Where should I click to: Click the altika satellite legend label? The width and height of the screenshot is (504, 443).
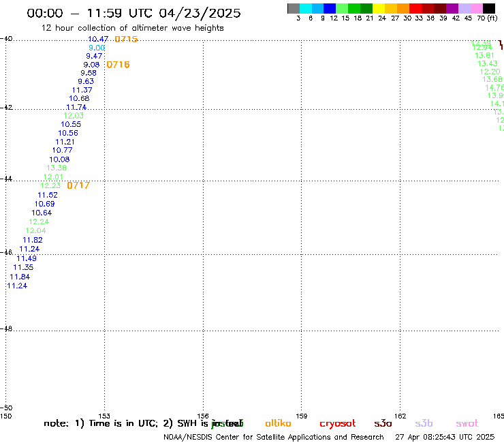pos(278,423)
